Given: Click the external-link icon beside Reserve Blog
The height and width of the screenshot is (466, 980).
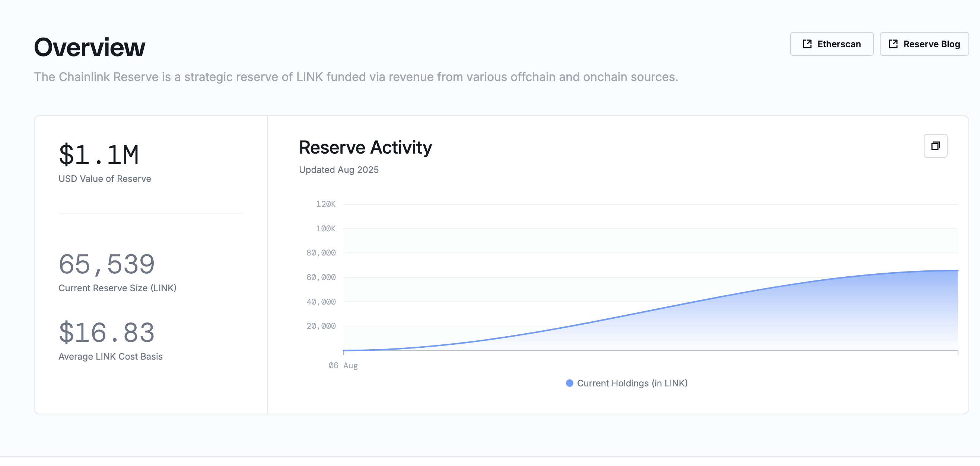Looking at the screenshot, I should point(893,44).
